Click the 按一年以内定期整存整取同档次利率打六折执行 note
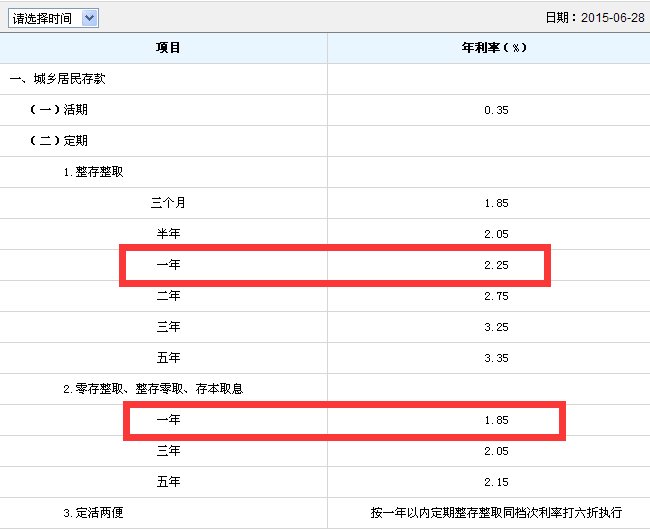The image size is (650, 529). (x=496, y=513)
